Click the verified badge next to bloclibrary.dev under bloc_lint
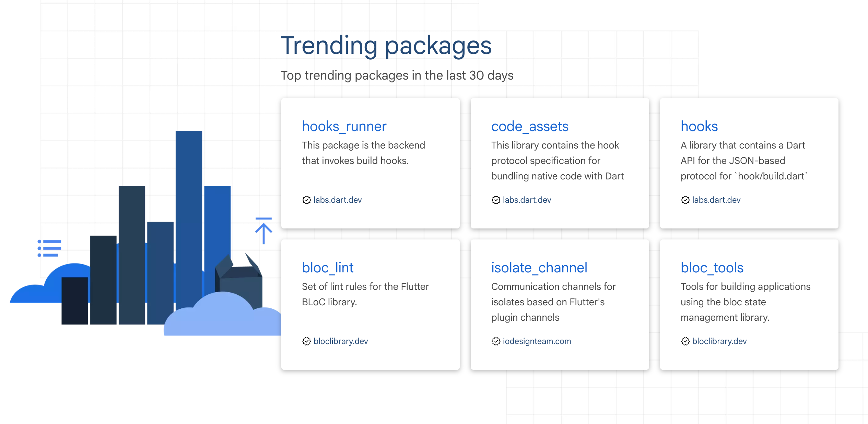Screen dimensions: 868x424 (306, 341)
